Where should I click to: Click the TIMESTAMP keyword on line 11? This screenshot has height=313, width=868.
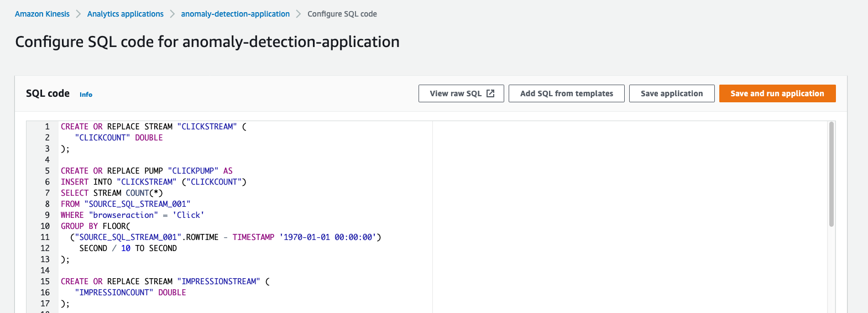point(253,237)
